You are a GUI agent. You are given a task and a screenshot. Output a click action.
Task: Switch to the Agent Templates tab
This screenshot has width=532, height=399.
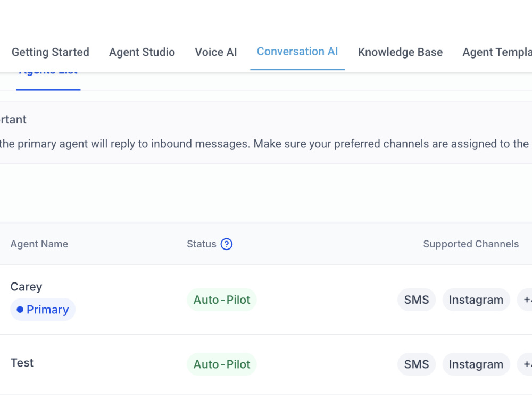(x=497, y=52)
